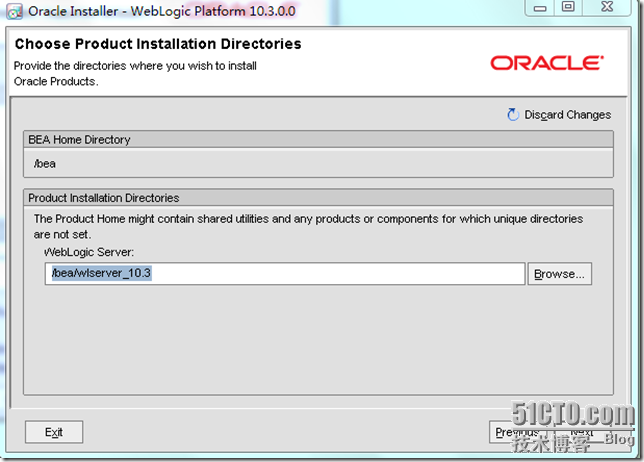Click the WebLogic Server: label

click(89, 252)
